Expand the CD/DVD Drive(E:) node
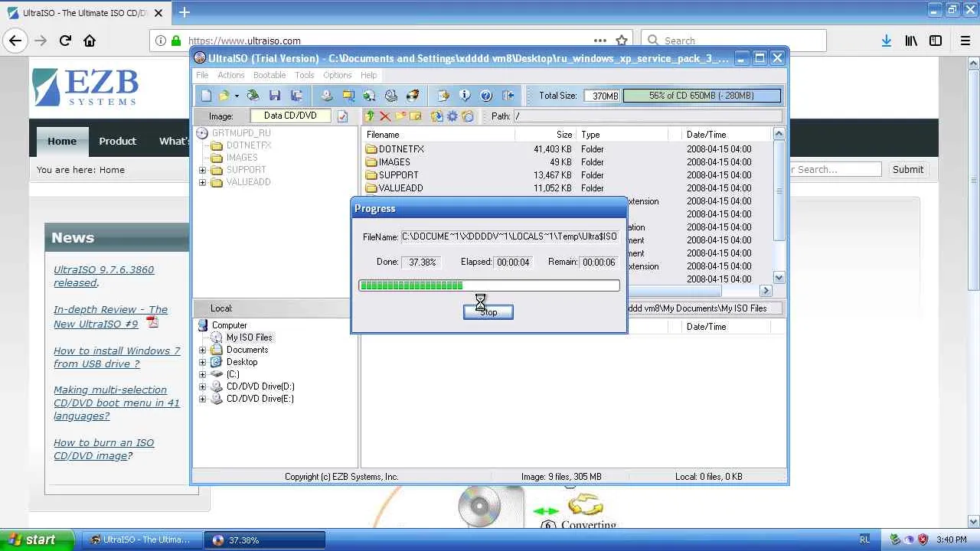 (202, 399)
